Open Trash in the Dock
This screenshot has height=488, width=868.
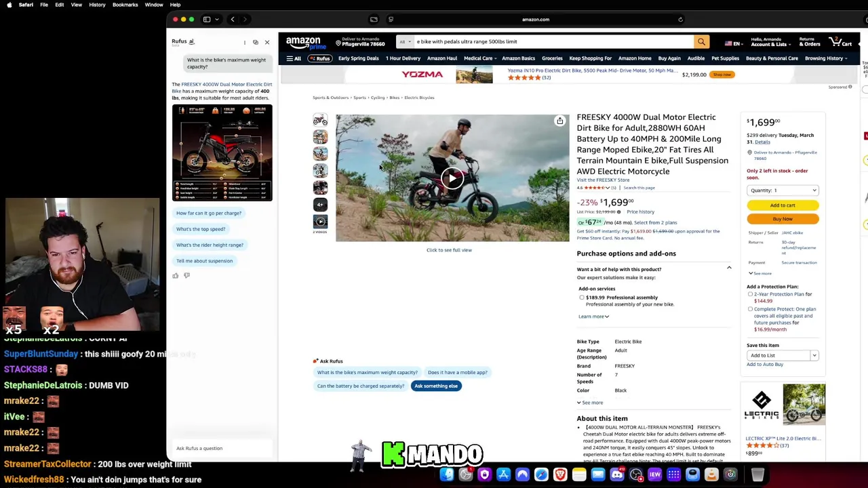pyautogui.click(x=757, y=475)
